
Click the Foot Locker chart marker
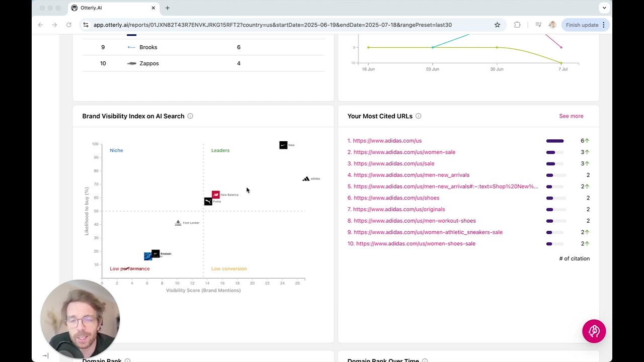point(178,223)
